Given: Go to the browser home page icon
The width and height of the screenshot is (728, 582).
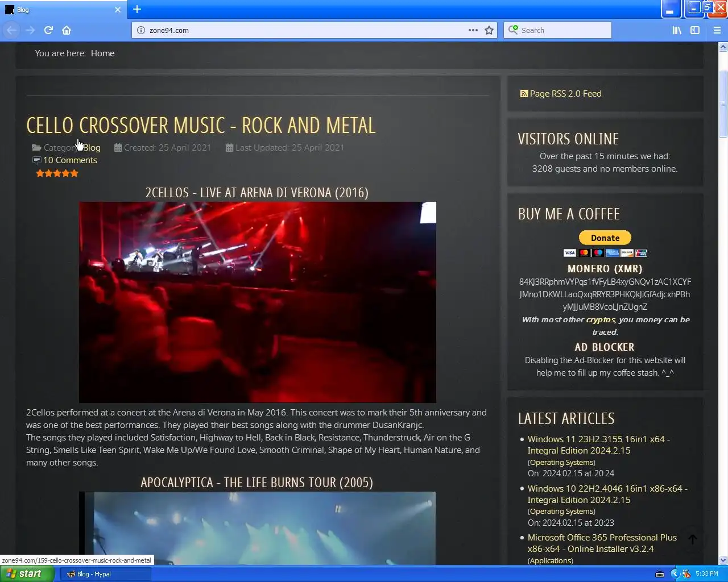Looking at the screenshot, I should click(67, 30).
